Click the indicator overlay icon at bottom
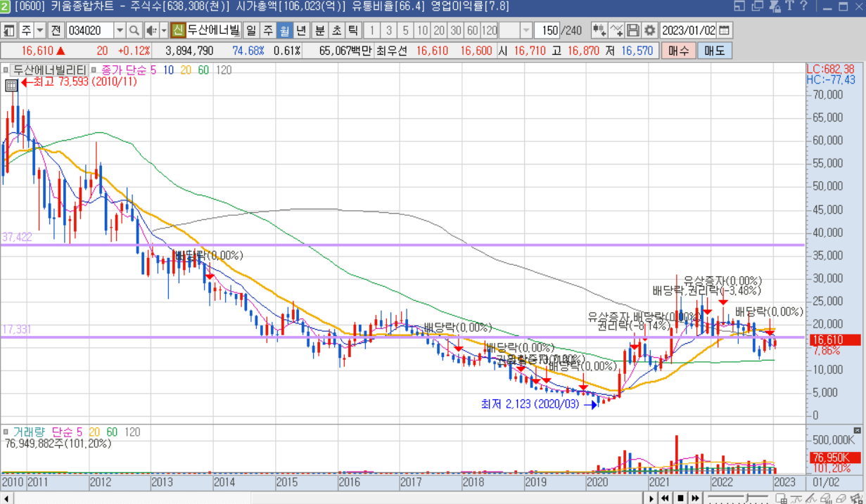The width and height of the screenshot is (866, 504). click(796, 498)
